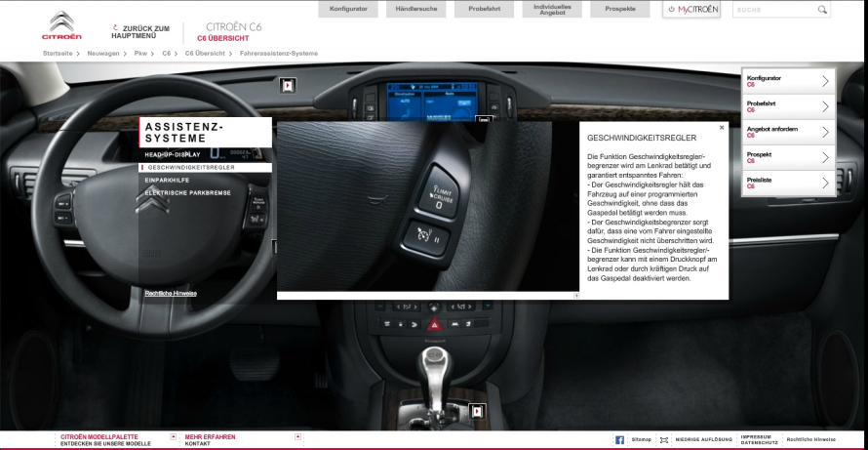This screenshot has width=868, height=450.
Task: Switch to Niedrige Auflösung
Action: 703,439
